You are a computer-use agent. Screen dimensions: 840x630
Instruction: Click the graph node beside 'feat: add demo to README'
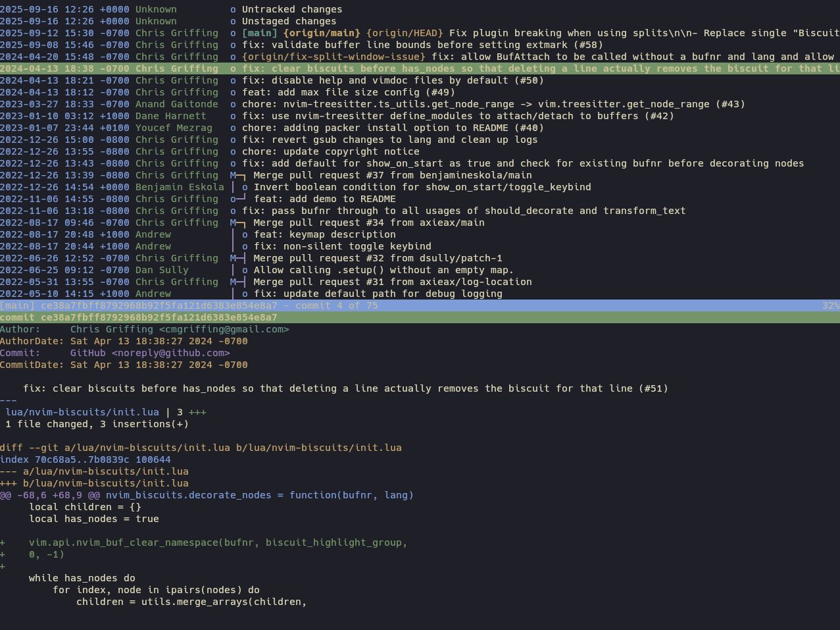click(234, 199)
